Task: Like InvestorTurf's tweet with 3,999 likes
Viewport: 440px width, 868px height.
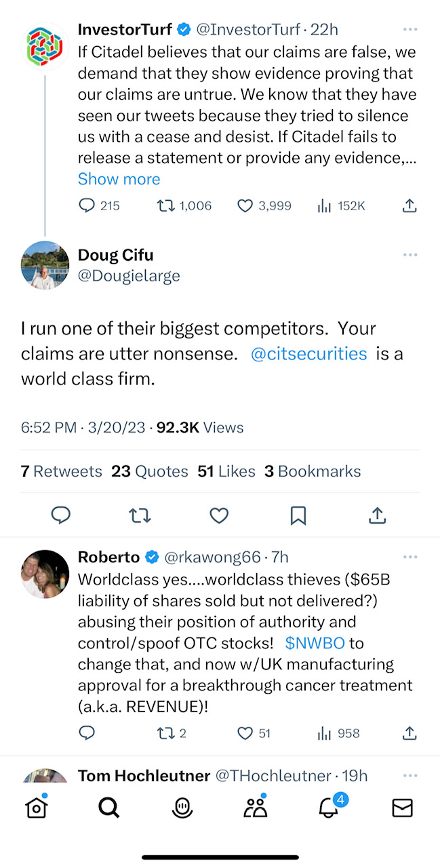Action: [245, 205]
